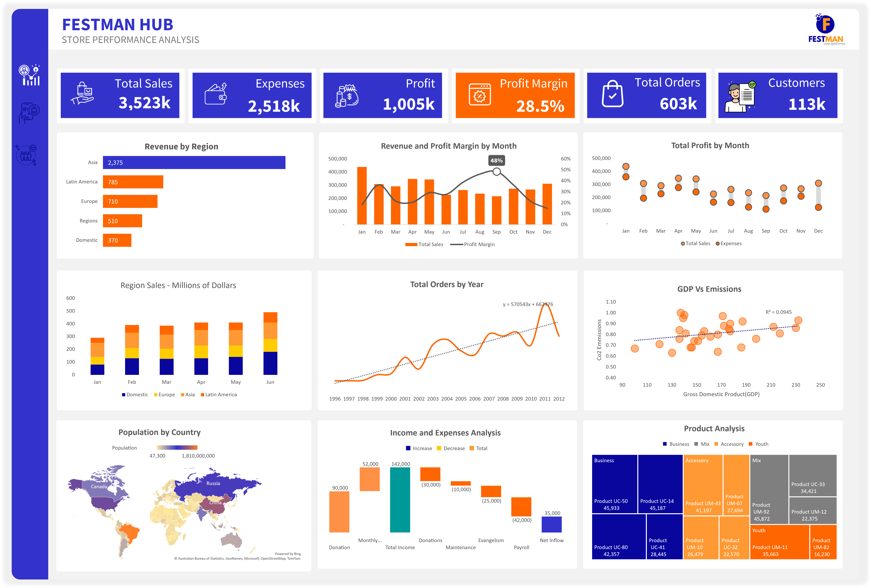Click the FESTMAN HUB title

pos(118,25)
